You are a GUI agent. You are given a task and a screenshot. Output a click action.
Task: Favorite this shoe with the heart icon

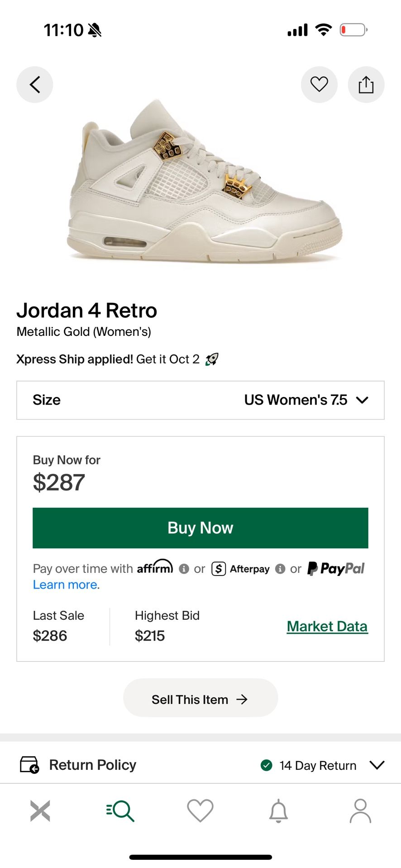click(319, 85)
